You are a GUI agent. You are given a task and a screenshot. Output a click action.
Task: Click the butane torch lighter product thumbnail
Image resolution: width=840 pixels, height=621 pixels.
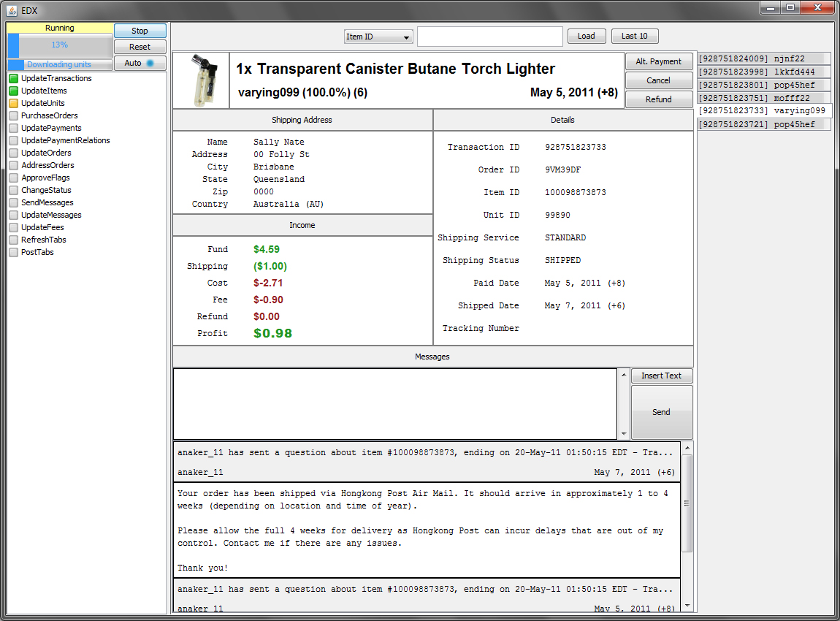[201, 80]
